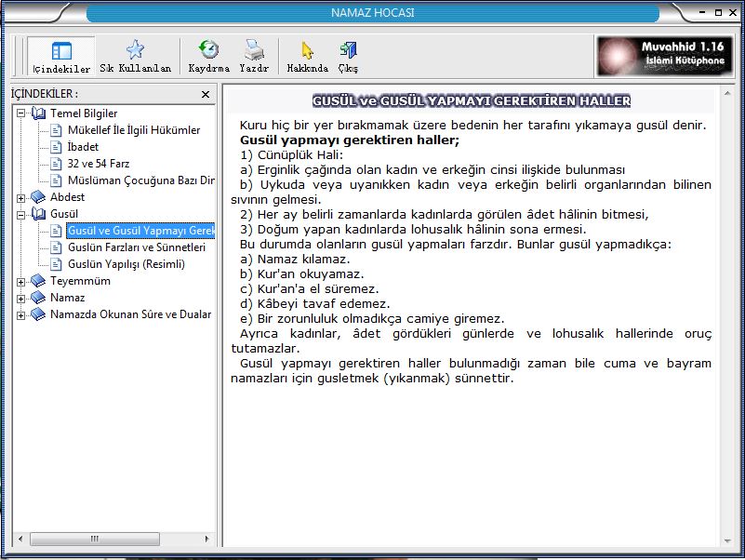Screen dimensions: 745x560
Task: Select Namazda Okunan Sûre ve Dualar entry
Action: coord(130,314)
